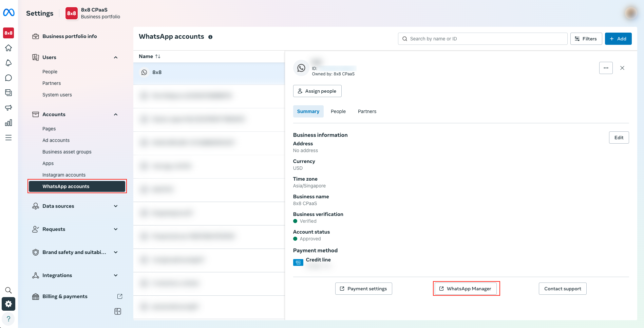Open the help question mark icon
The image size is (644, 328).
click(8, 319)
